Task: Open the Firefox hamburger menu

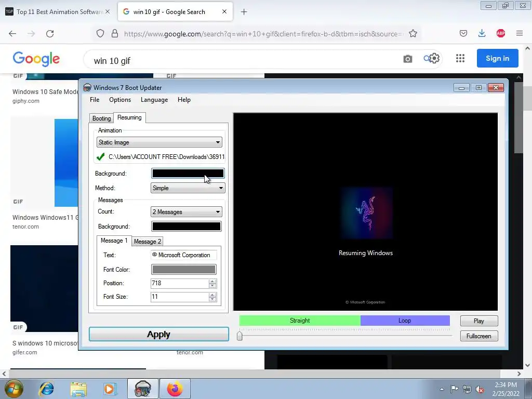Action: click(x=520, y=33)
